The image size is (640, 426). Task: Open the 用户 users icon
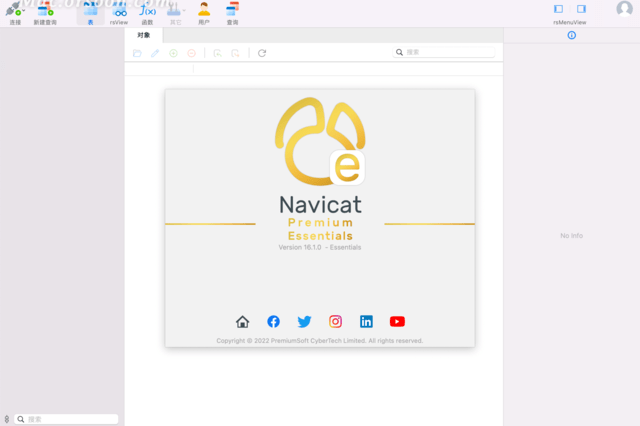[x=204, y=9]
